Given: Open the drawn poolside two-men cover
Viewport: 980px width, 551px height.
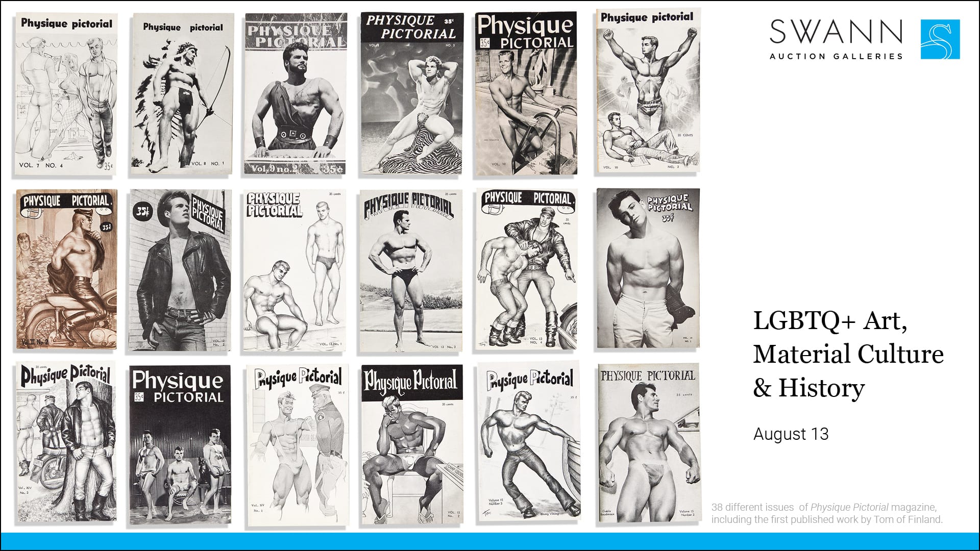Looking at the screenshot, I should pos(295,270).
